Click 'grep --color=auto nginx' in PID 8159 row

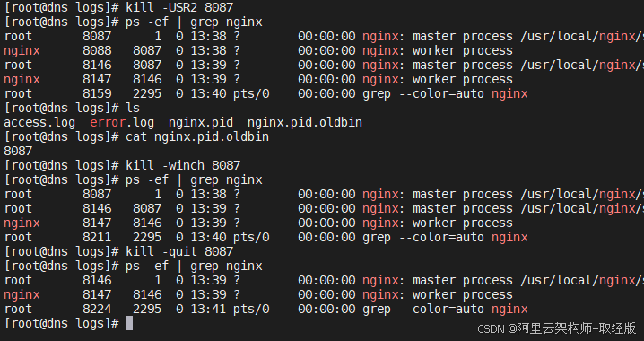tap(445, 93)
